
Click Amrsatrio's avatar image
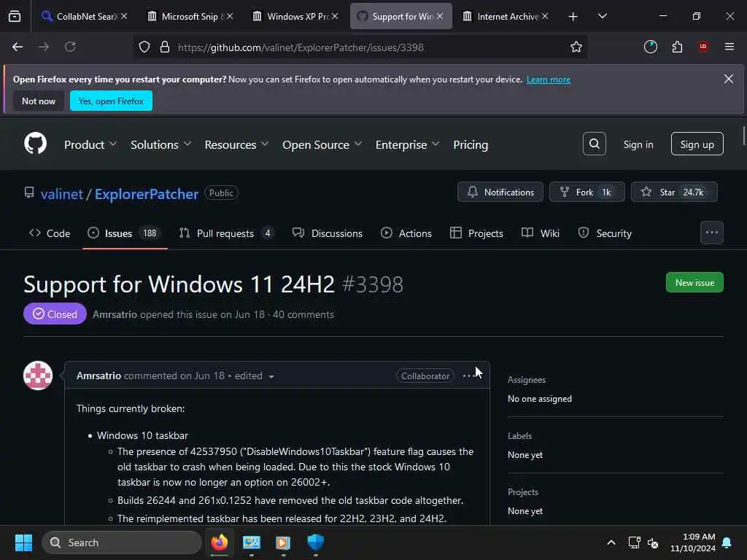pyautogui.click(x=38, y=376)
